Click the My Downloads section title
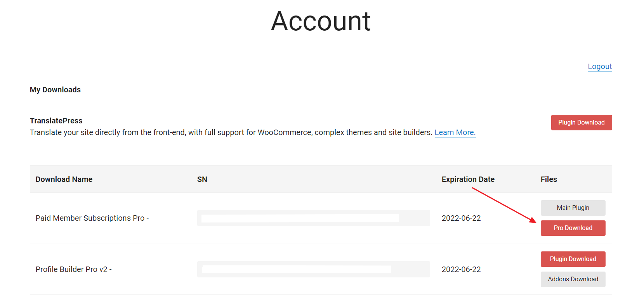This screenshot has width=644, height=303. click(x=55, y=90)
